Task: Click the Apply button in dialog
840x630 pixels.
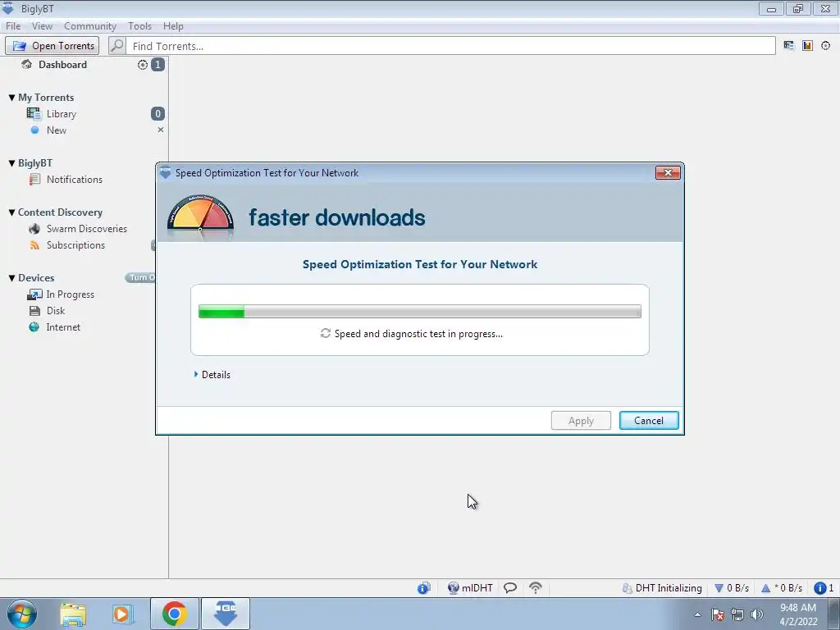Action: 581,421
